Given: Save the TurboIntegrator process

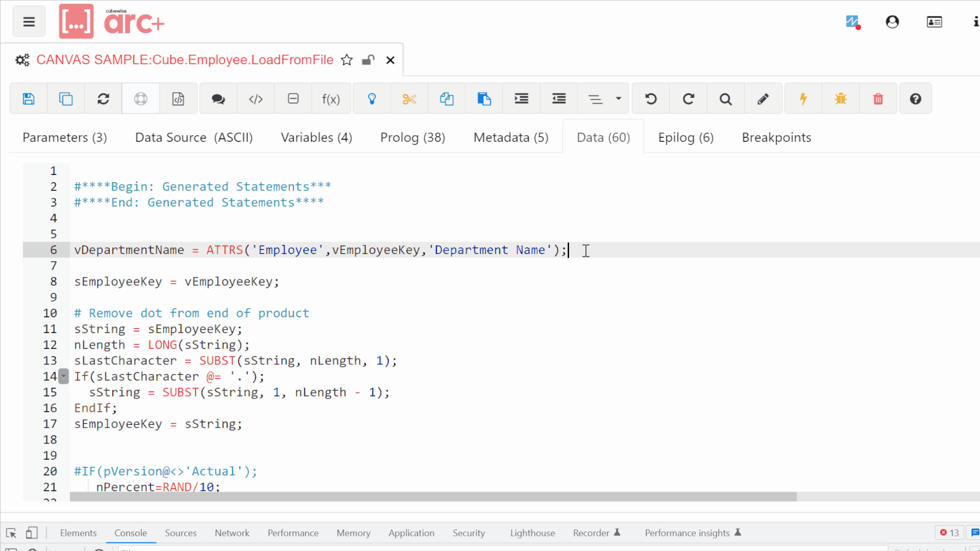Looking at the screenshot, I should coord(28,98).
